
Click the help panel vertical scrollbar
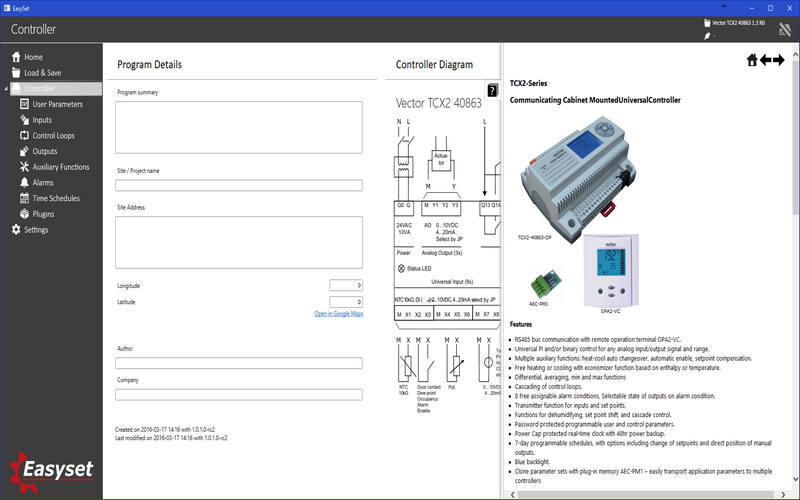[x=795, y=138]
